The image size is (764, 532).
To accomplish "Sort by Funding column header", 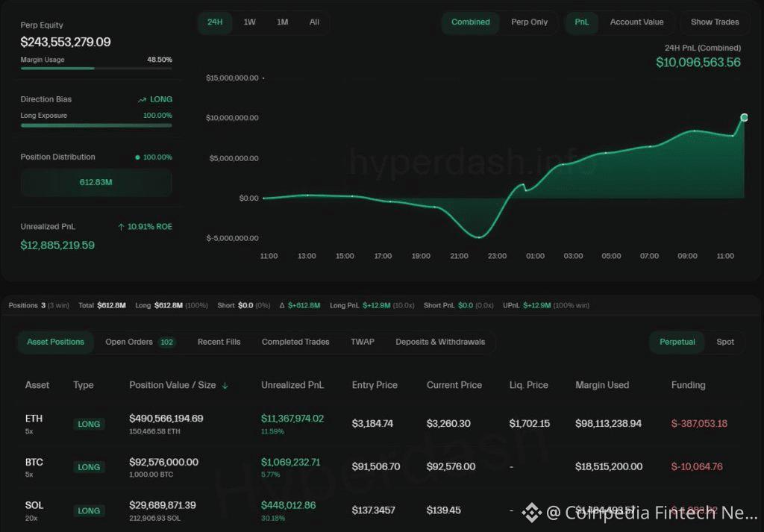I will point(688,385).
